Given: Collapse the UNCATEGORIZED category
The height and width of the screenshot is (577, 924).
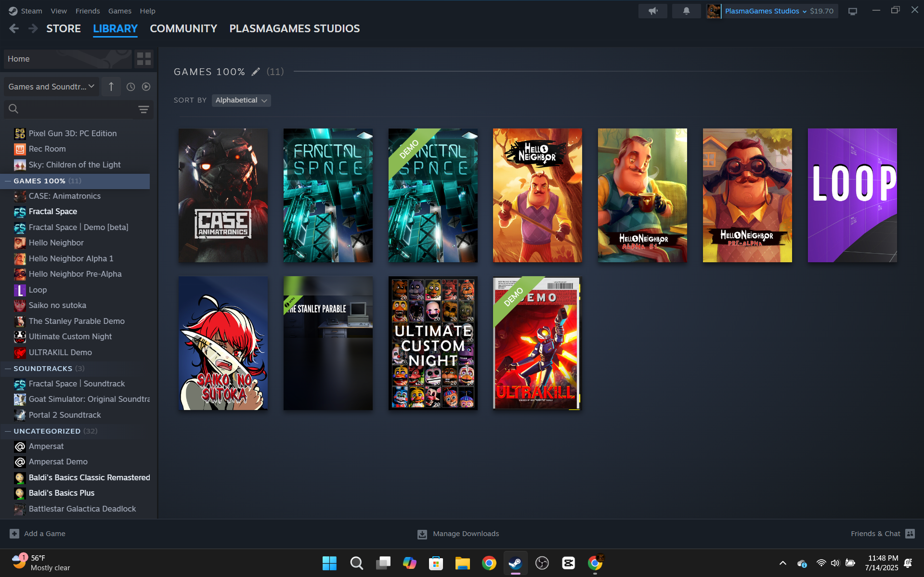Looking at the screenshot, I should [x=8, y=431].
